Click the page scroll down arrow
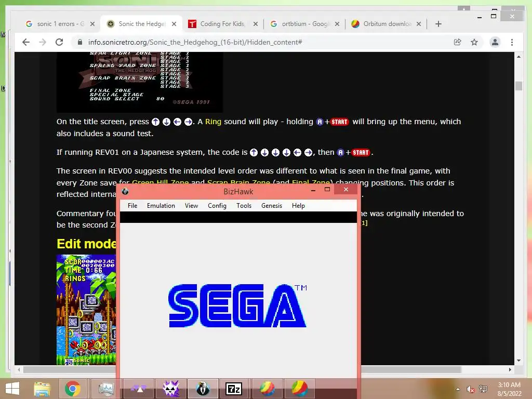 pyautogui.click(x=519, y=361)
